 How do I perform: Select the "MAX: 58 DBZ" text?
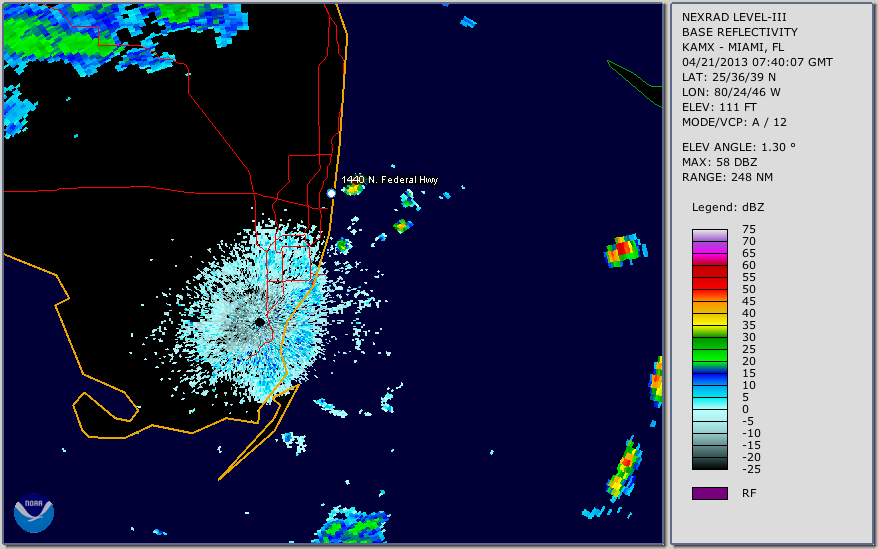click(720, 162)
